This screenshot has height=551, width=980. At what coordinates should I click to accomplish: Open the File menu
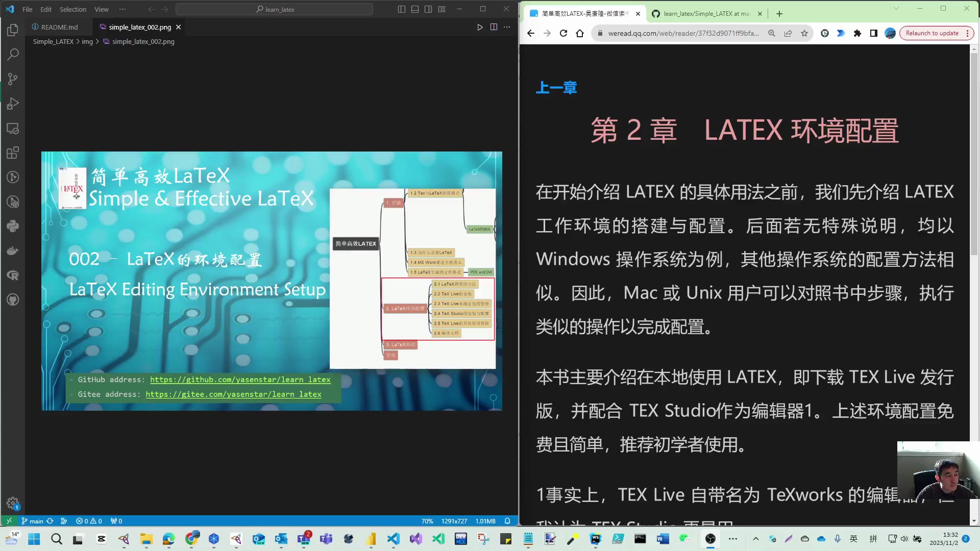pyautogui.click(x=28, y=9)
